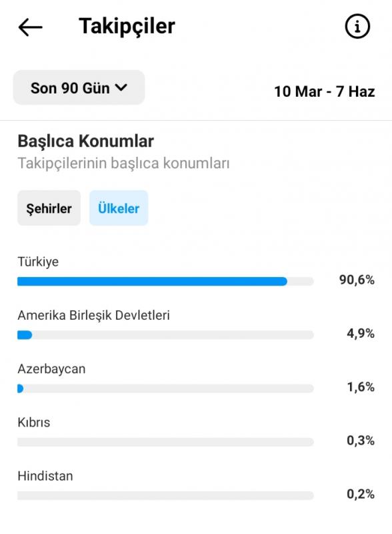This screenshot has width=392, height=534.
Task: Click the Azerbaycan country label
Action: pyautogui.click(x=51, y=369)
